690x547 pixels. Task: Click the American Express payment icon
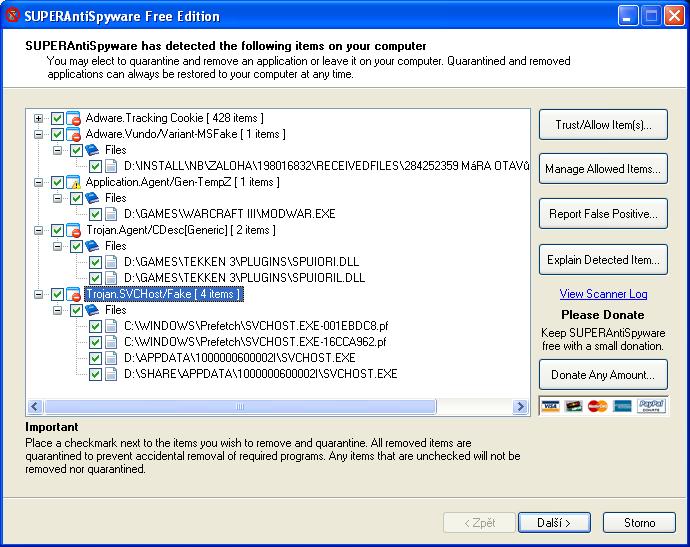(x=622, y=406)
